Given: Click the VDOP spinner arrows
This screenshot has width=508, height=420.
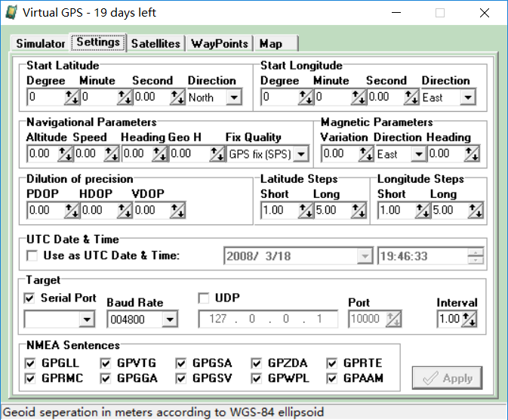Looking at the screenshot, I should click(x=177, y=210).
